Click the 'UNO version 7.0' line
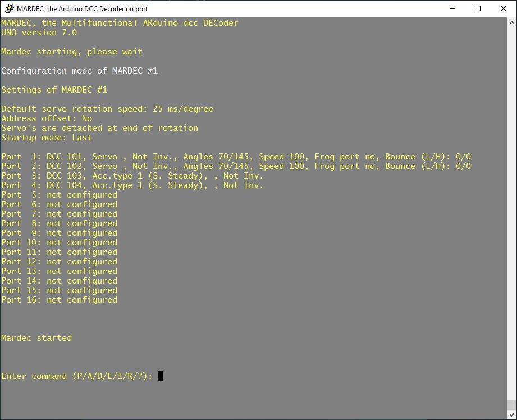 [39, 33]
